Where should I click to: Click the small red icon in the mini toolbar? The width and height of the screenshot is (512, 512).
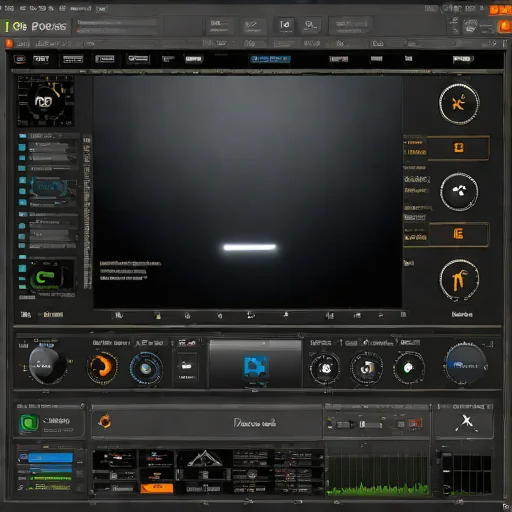pyautogui.click(x=415, y=424)
